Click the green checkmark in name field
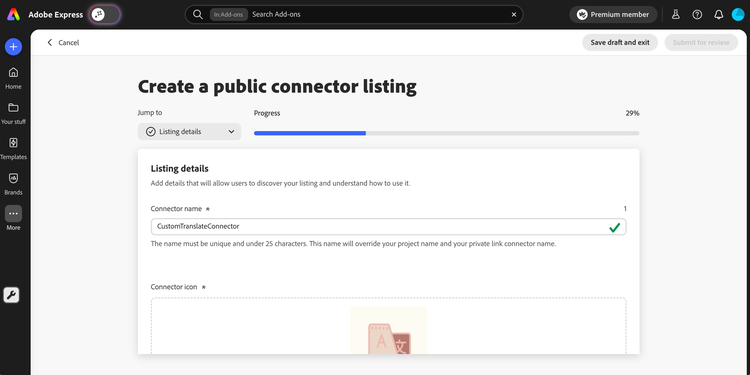Image resolution: width=750 pixels, height=375 pixels. (615, 227)
